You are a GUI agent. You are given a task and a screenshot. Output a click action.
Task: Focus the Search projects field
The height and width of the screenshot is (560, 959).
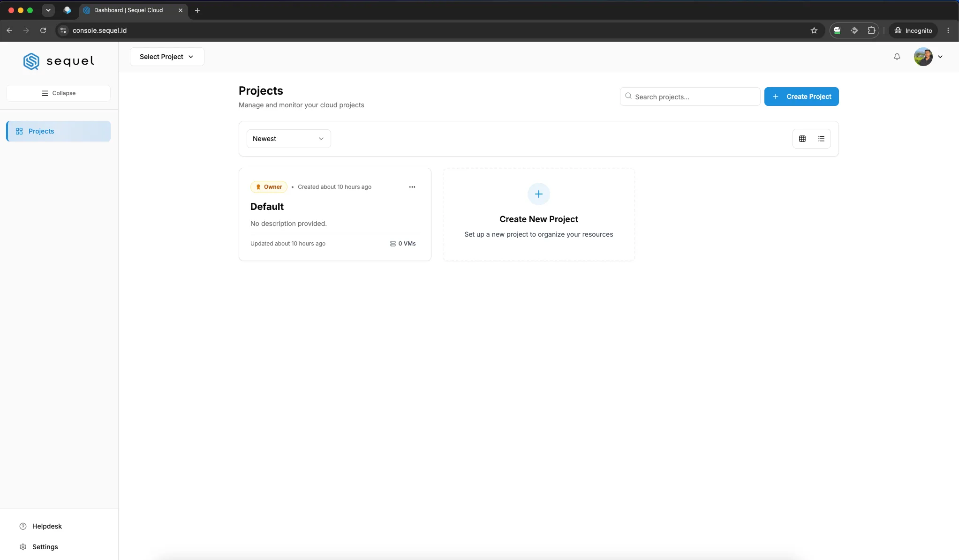click(x=690, y=97)
